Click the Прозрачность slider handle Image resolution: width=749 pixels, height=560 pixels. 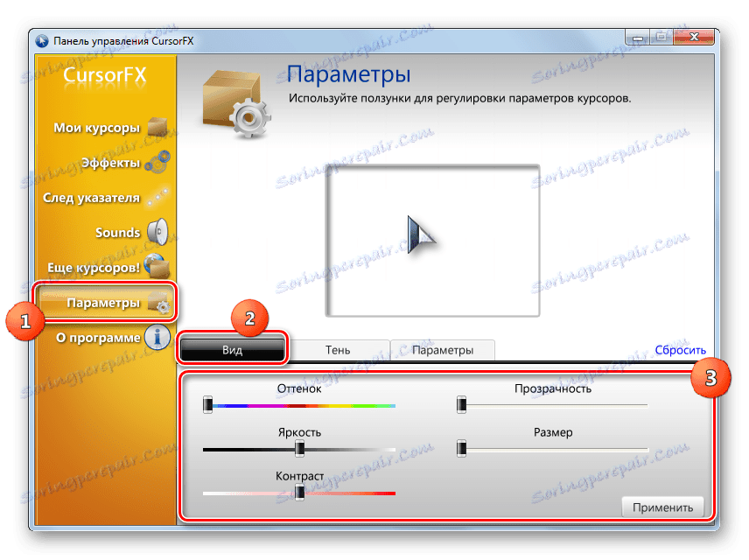(461, 405)
